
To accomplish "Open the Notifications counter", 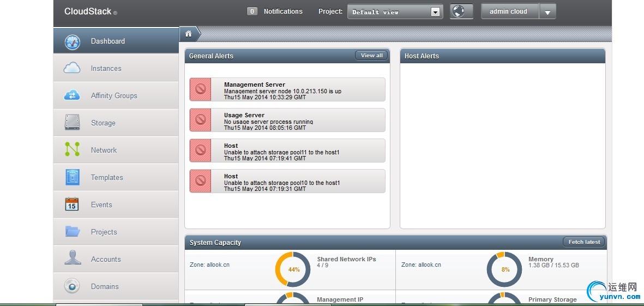I will [x=252, y=11].
